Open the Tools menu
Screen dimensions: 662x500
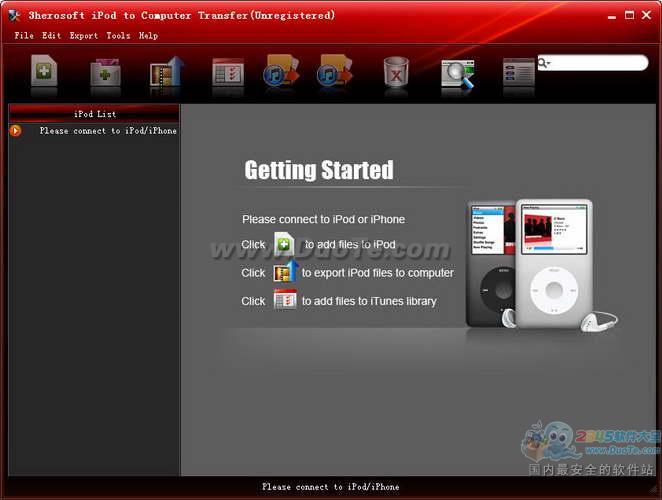pos(118,35)
